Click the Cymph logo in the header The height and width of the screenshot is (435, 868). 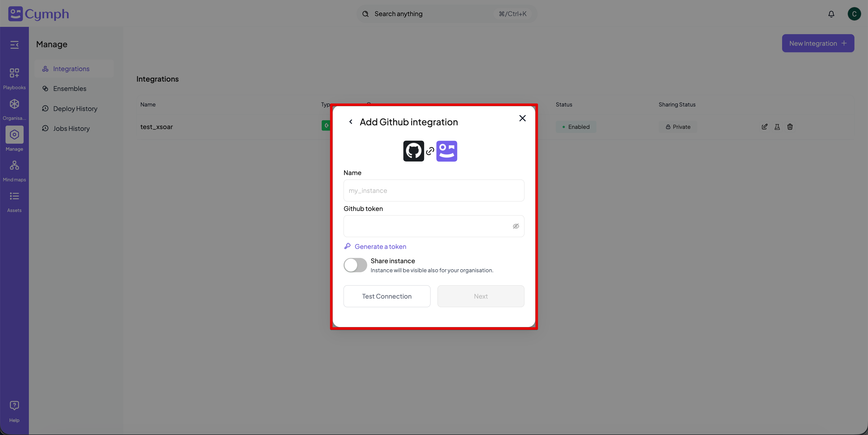click(x=38, y=14)
